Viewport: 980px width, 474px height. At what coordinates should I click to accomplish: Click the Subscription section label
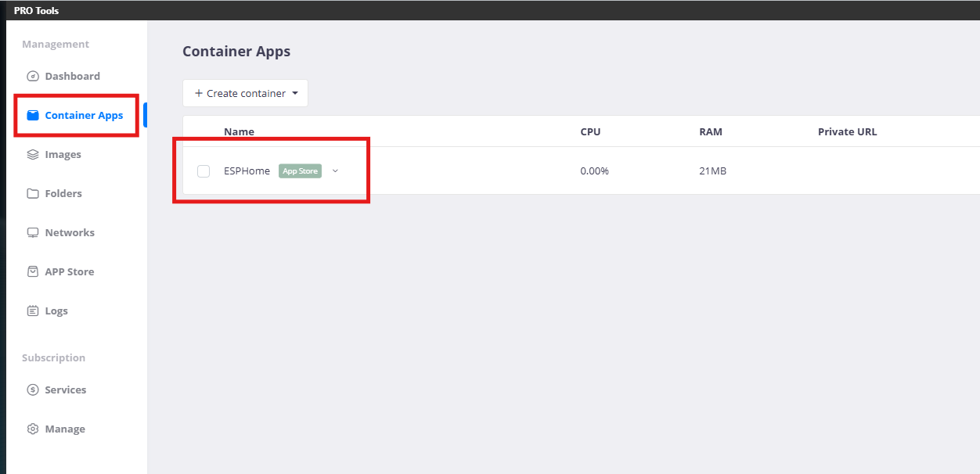(x=53, y=357)
